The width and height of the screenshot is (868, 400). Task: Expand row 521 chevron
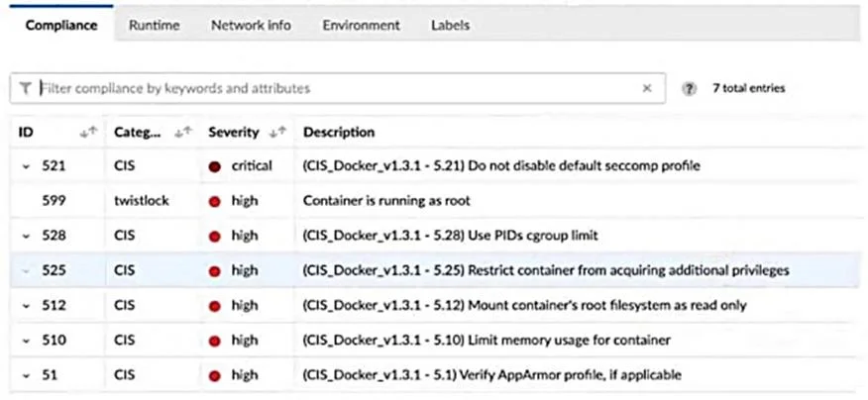(26, 166)
